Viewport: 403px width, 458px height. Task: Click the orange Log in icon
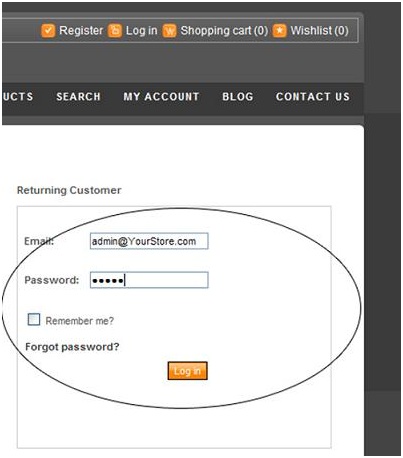click(x=115, y=31)
